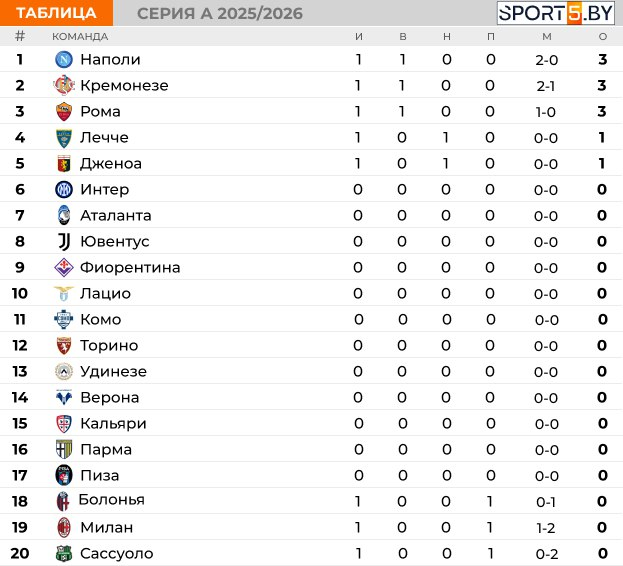This screenshot has width=623, height=566.
Task: Click the Inter club crest
Action: (64, 189)
